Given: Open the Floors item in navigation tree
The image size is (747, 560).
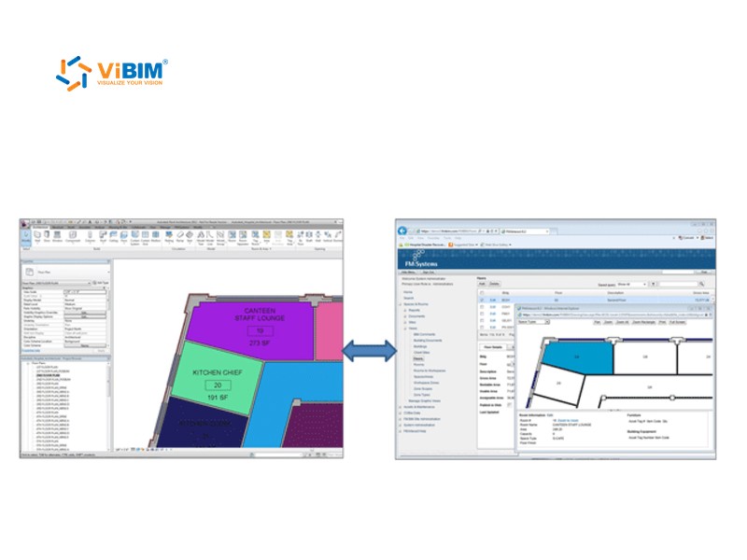Looking at the screenshot, I should [x=418, y=358].
